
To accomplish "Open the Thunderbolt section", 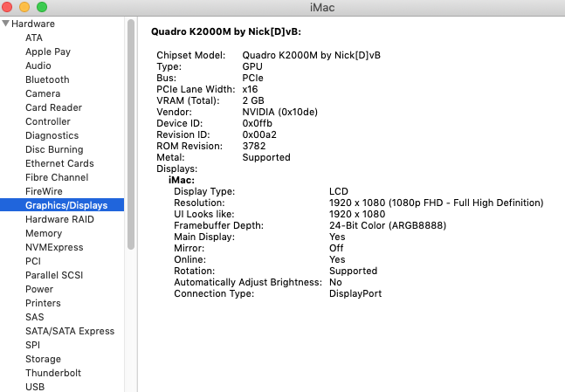I will click(x=53, y=373).
